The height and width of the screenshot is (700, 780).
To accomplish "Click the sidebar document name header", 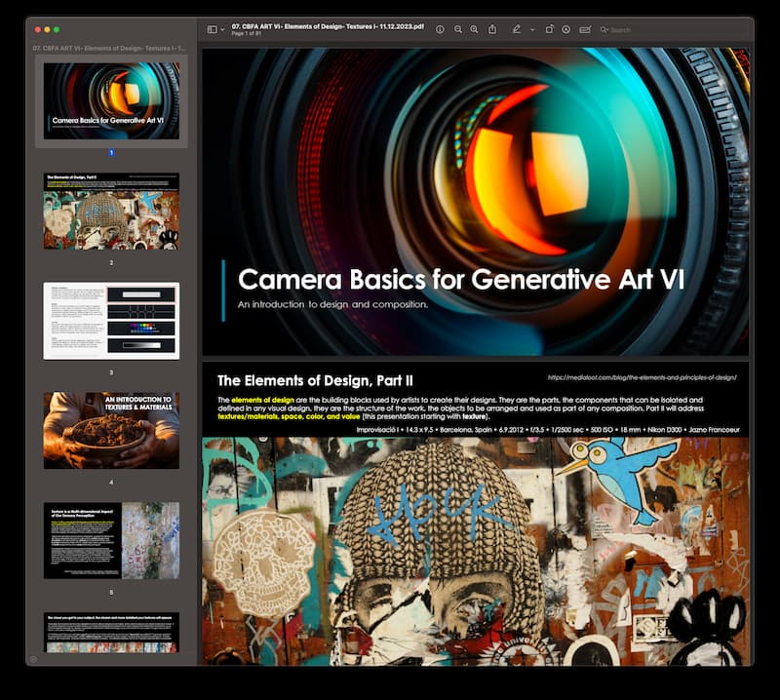I will (109, 48).
